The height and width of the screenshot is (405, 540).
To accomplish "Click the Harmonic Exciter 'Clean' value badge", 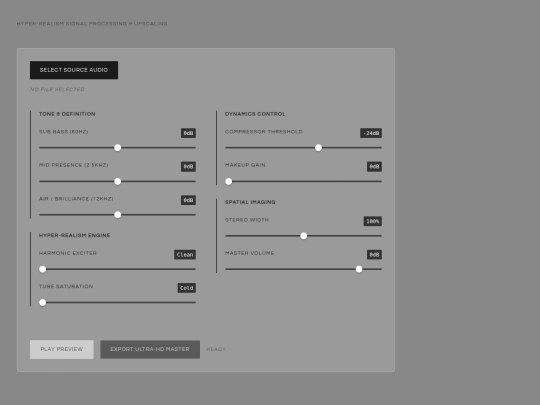I will (x=185, y=255).
